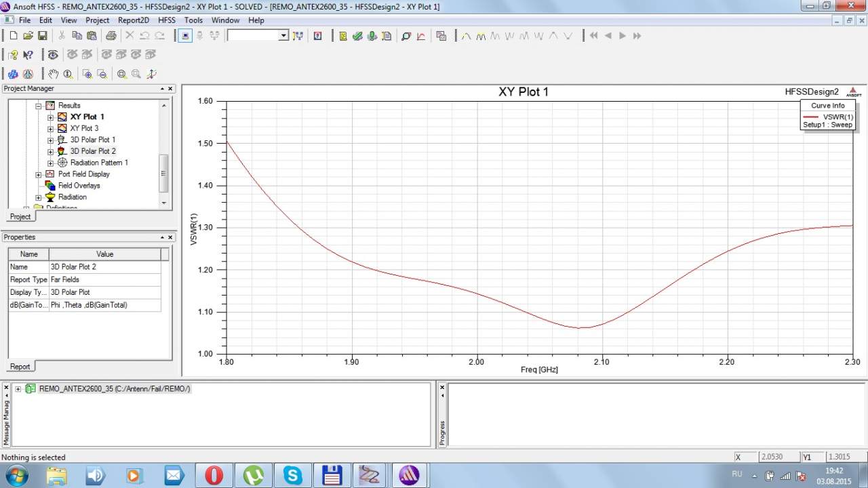Select the Pan hand tool
This screenshot has width=868, height=488.
[x=53, y=74]
